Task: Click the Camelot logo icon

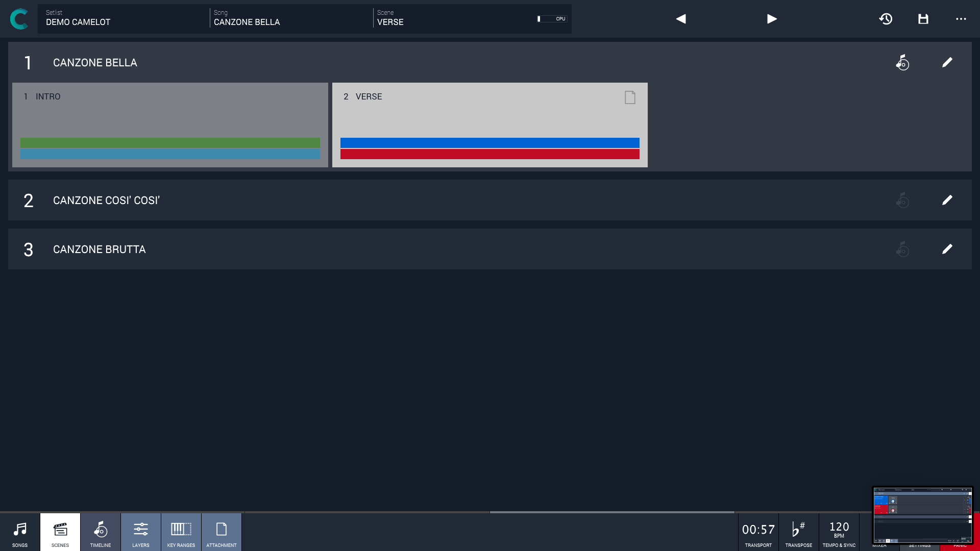Action: [19, 19]
